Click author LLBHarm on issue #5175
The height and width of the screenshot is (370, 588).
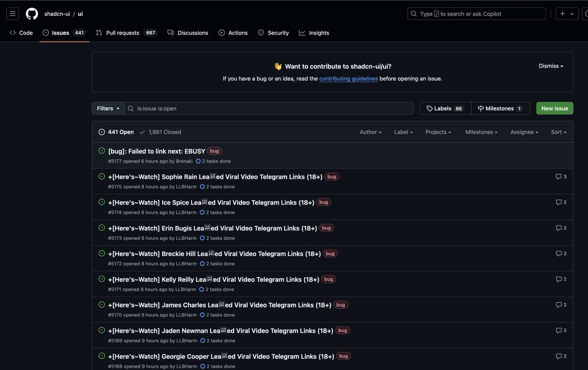(x=186, y=186)
